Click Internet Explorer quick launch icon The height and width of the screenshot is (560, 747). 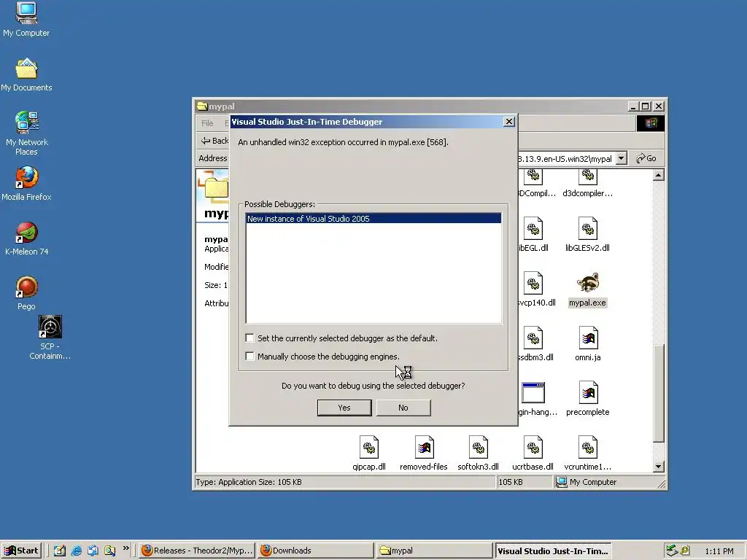76,551
